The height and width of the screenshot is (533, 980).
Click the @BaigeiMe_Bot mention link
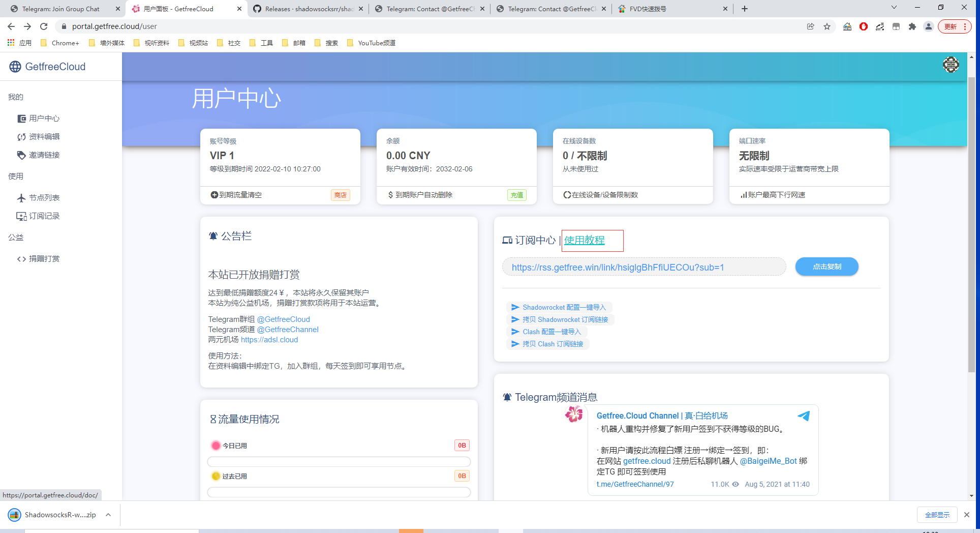click(768, 461)
